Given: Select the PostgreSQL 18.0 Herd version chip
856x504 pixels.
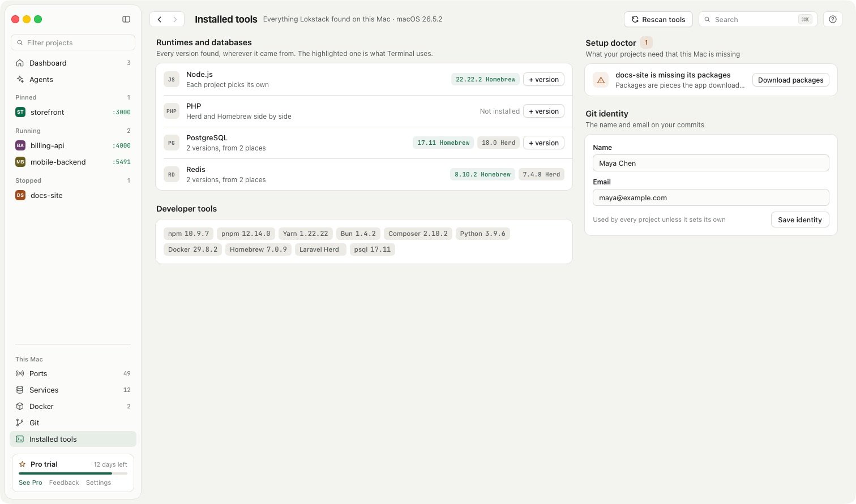Looking at the screenshot, I should point(498,143).
